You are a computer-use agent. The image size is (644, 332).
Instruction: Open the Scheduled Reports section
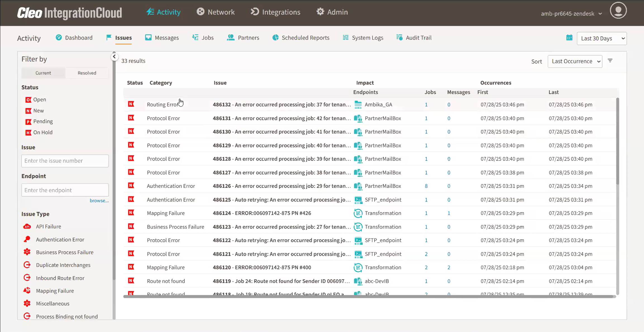[x=301, y=38]
